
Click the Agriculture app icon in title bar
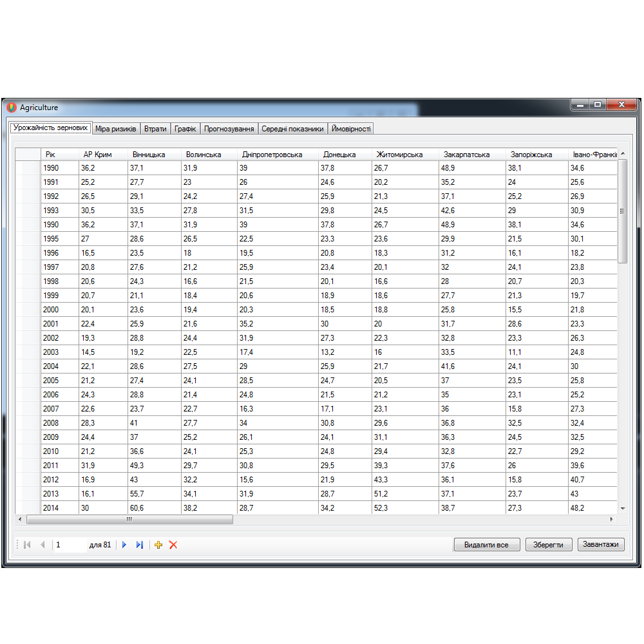pos(12,108)
